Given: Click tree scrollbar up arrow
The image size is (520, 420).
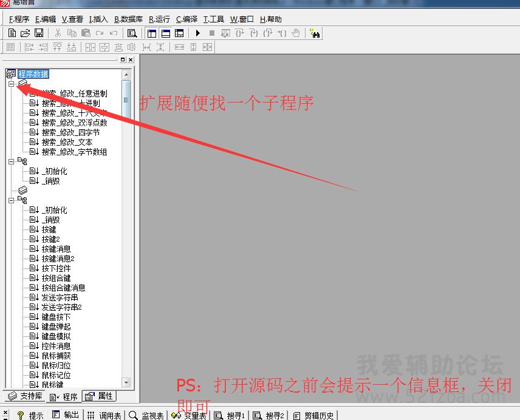Looking at the screenshot, I should pyautogui.click(x=126, y=75).
